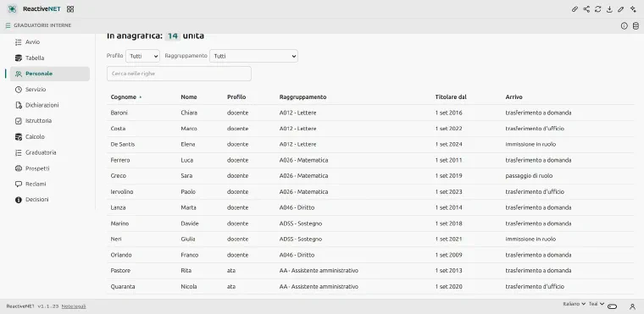
Task: Click the name Elena in the table
Action: [x=188, y=145]
